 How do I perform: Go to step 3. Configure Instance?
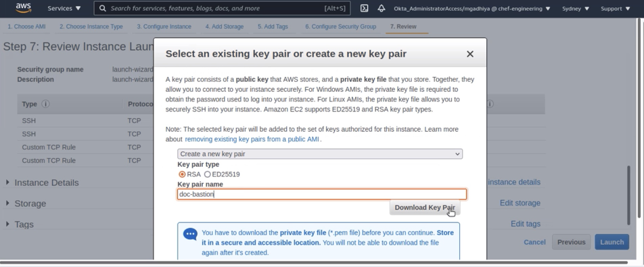(164, 26)
